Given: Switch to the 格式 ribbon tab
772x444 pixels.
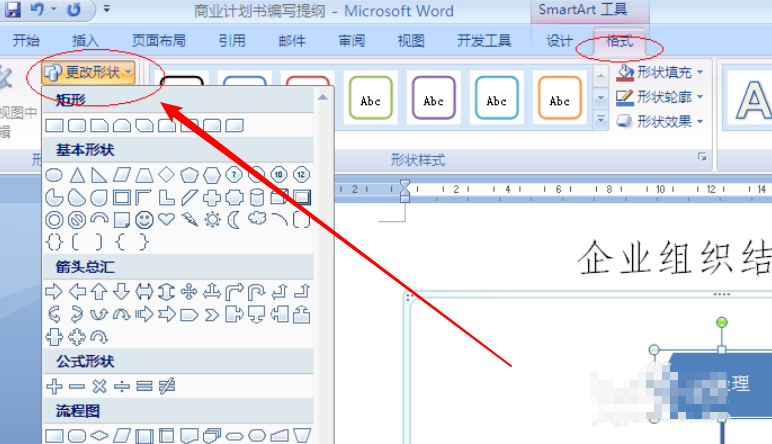Looking at the screenshot, I should click(x=619, y=41).
